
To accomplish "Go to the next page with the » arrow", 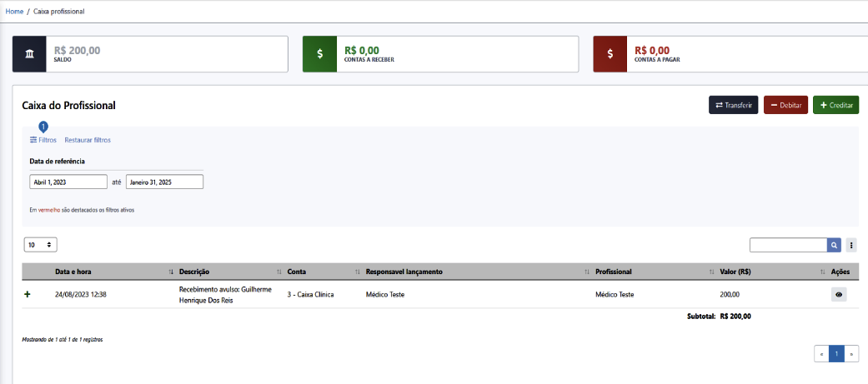I will point(852,353).
